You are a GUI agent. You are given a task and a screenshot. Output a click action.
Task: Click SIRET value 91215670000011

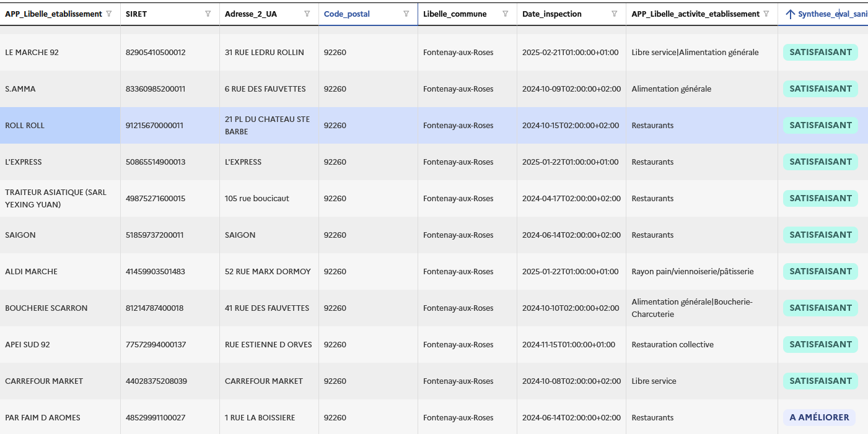(x=154, y=125)
